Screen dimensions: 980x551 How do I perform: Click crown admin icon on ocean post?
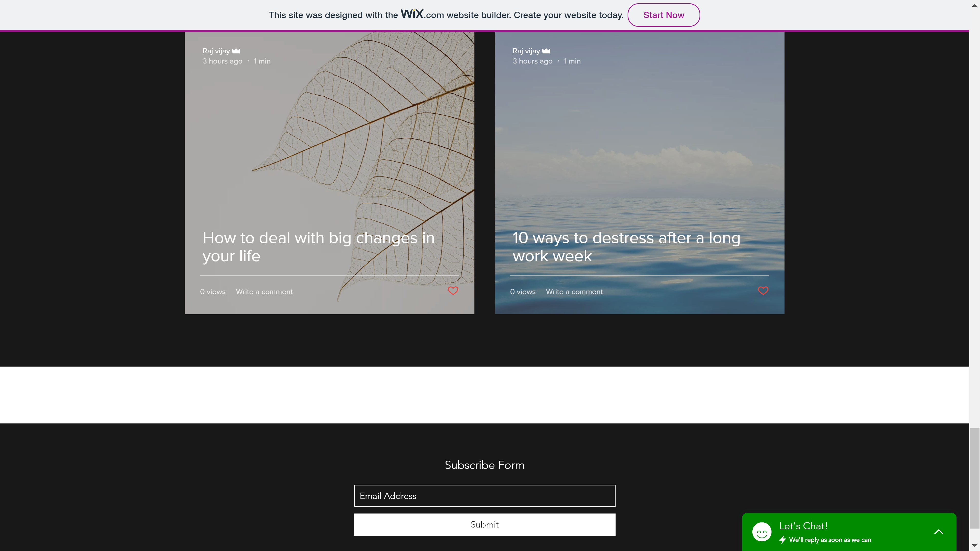(546, 51)
